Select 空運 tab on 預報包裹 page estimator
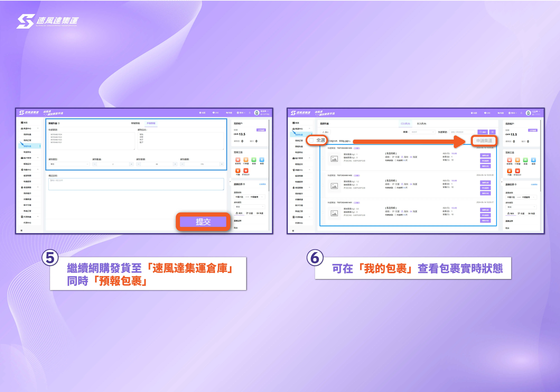The width and height of the screenshot is (560, 392). (249, 213)
